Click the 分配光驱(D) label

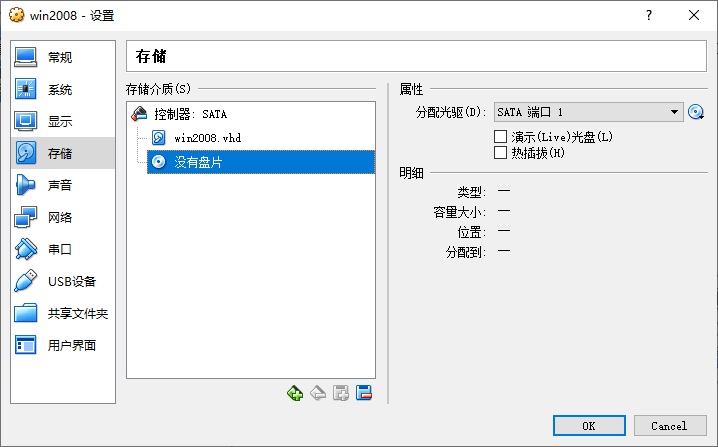coord(451,112)
